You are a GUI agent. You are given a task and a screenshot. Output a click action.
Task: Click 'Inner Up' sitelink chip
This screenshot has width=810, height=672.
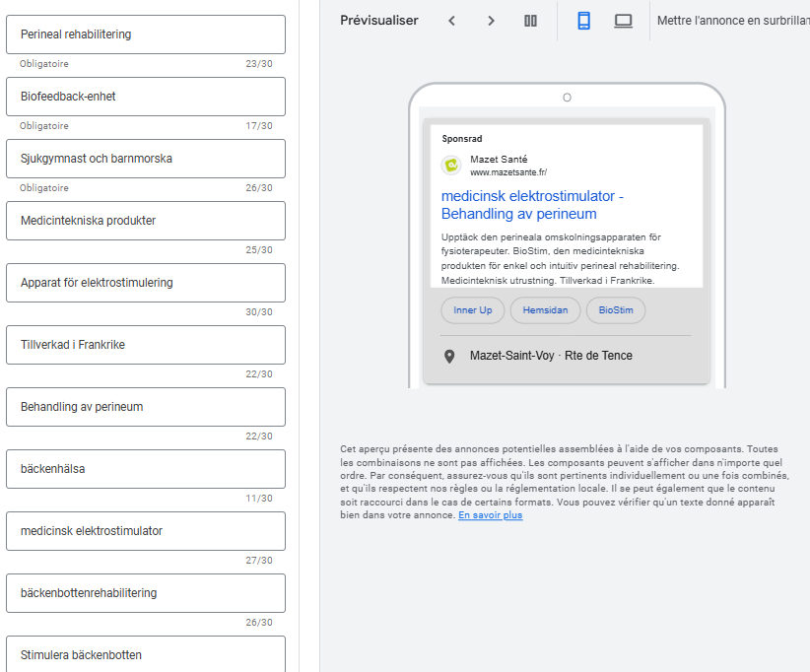click(472, 310)
